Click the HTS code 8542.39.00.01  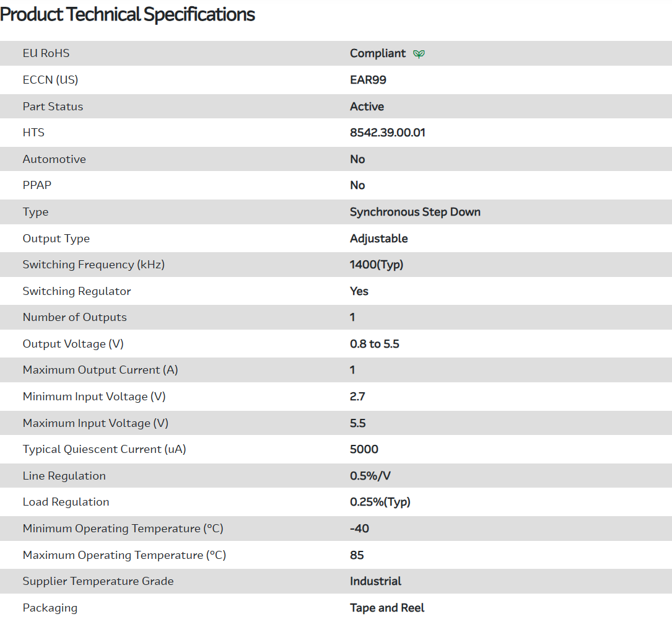[387, 133]
